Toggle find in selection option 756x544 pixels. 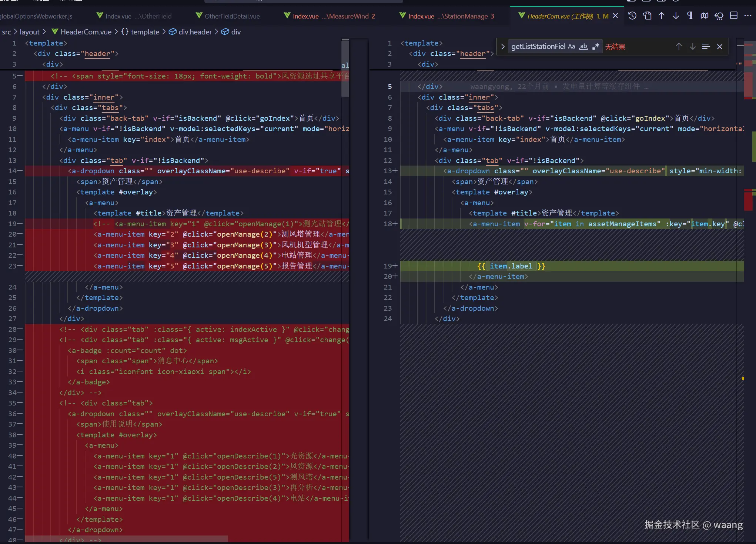coord(706,47)
